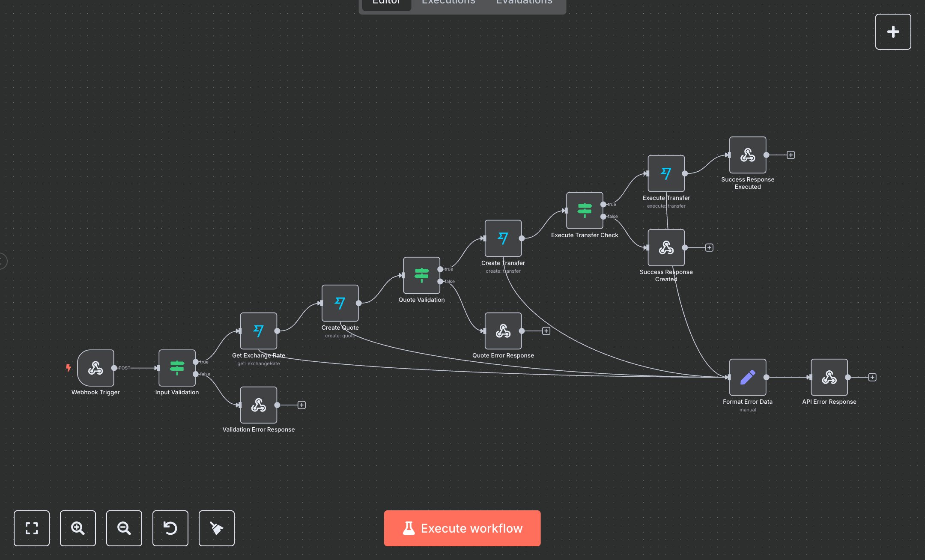Switch to the Evaluations tab
The image size is (925, 560).
pos(523,3)
